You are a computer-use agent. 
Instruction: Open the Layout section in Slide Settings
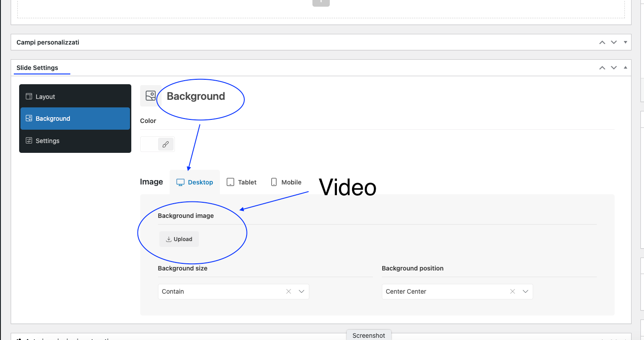[x=75, y=97]
